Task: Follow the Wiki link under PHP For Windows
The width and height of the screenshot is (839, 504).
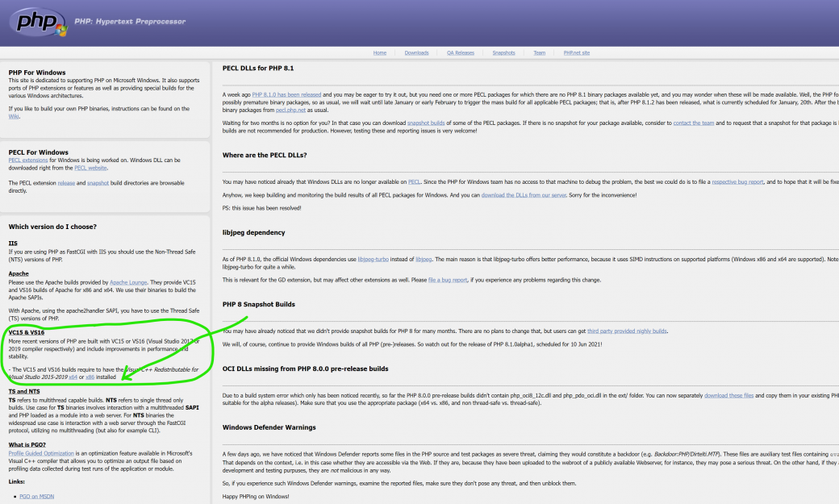Action: click(14, 116)
